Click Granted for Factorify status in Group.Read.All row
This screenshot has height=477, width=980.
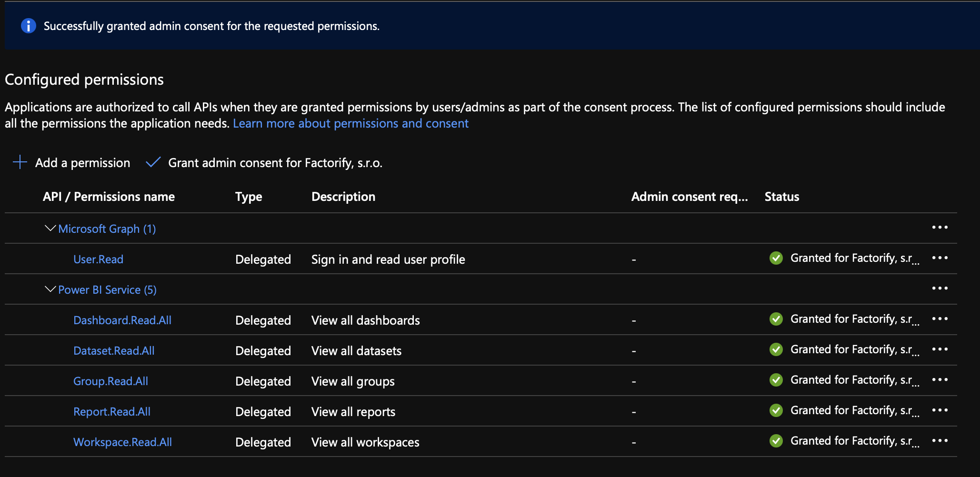click(x=855, y=380)
